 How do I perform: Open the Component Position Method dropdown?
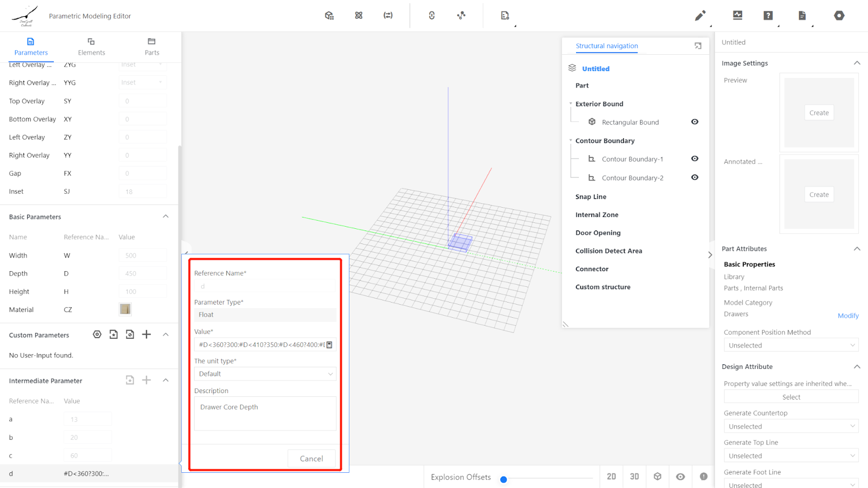[x=790, y=345]
